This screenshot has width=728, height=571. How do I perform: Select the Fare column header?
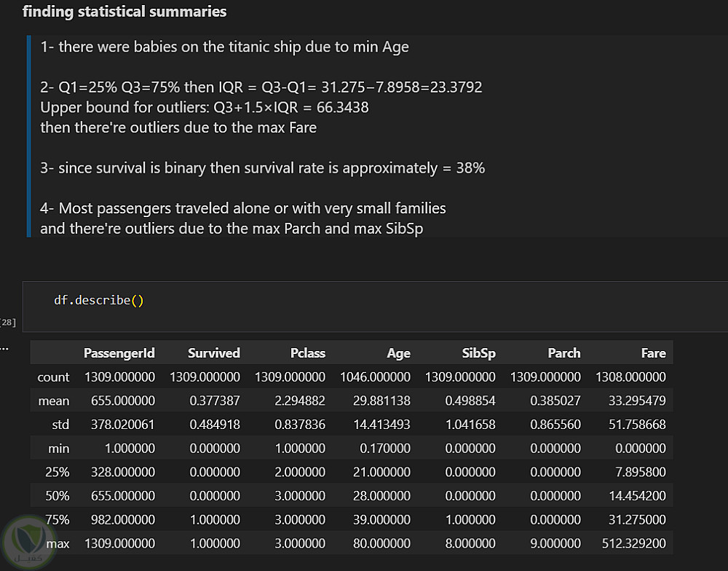(653, 353)
